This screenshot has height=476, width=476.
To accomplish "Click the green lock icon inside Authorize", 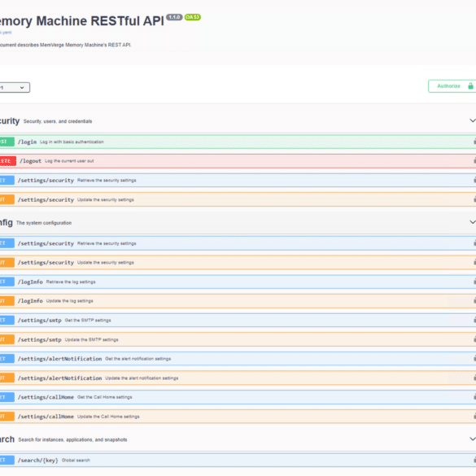I will click(x=470, y=86).
